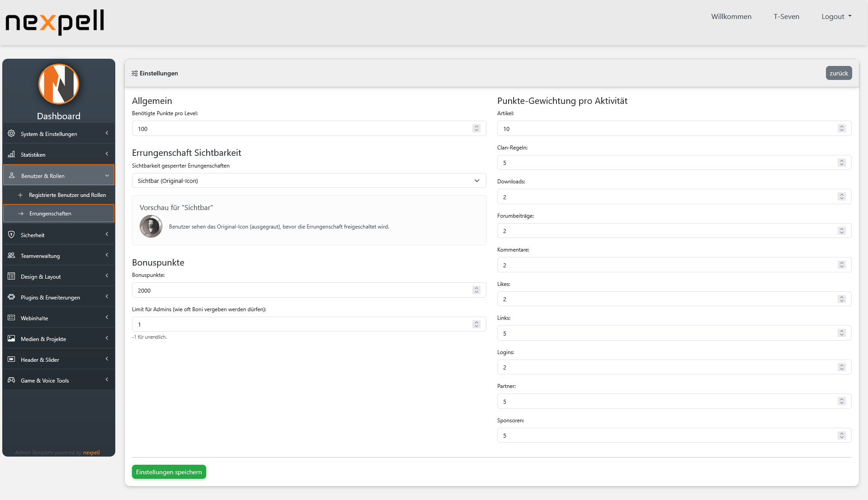868x500 pixels.
Task: Open the Sichtbar (Original-Icon) dropdown
Action: [x=309, y=180]
